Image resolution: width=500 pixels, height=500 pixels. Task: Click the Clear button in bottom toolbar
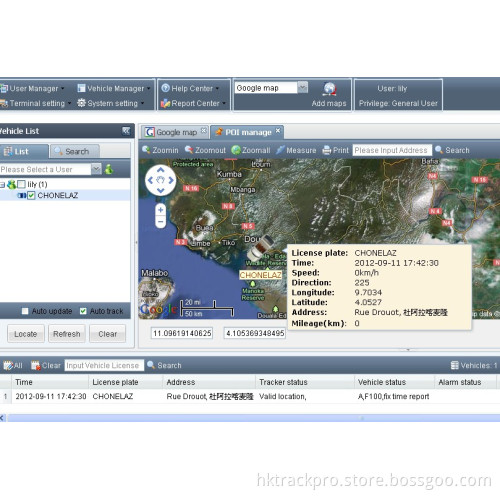[x=46, y=365]
